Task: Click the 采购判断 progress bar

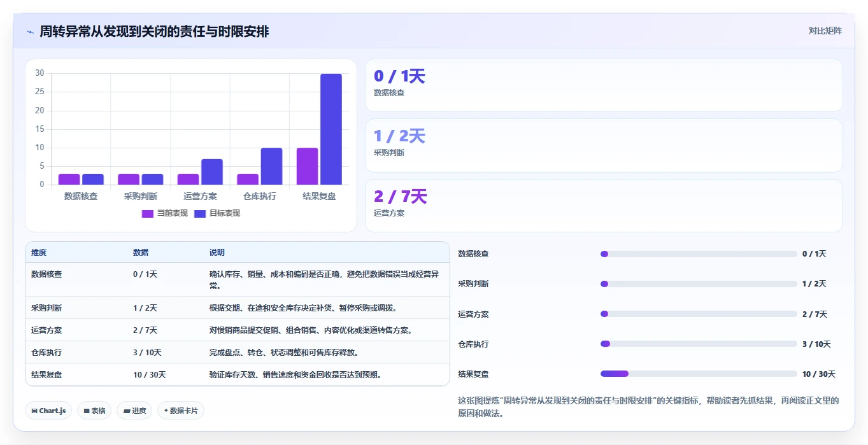Action: [x=699, y=284]
